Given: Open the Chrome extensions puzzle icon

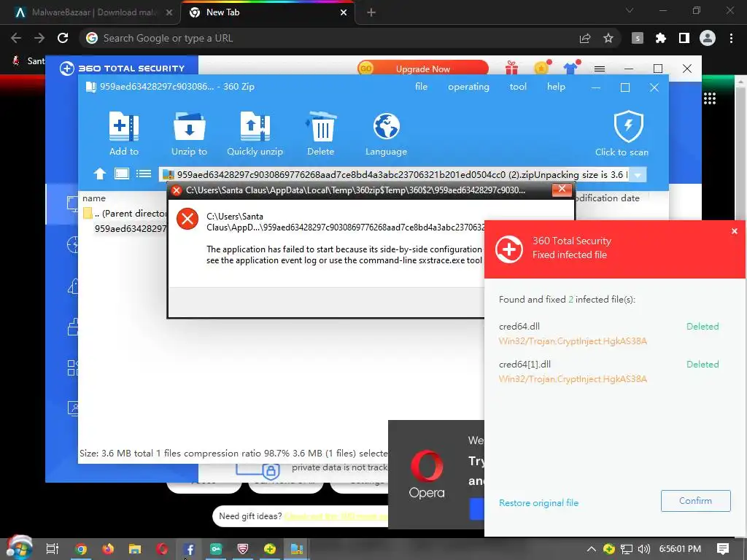Looking at the screenshot, I should (661, 38).
